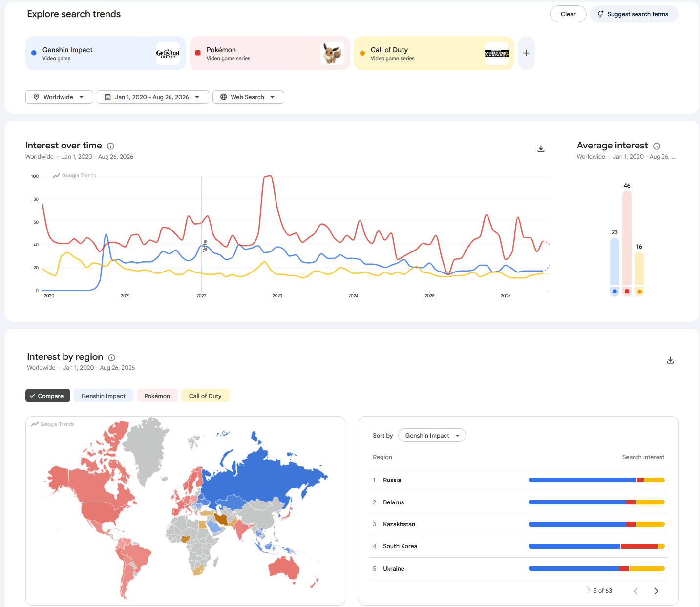The width and height of the screenshot is (700, 607).
Task: Open the Sort by Genshin Impact dropdown
Action: (432, 435)
